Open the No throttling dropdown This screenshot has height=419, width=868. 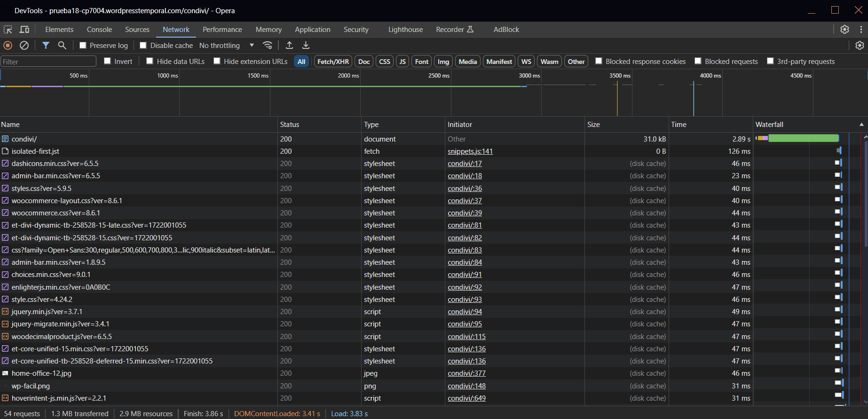point(226,45)
